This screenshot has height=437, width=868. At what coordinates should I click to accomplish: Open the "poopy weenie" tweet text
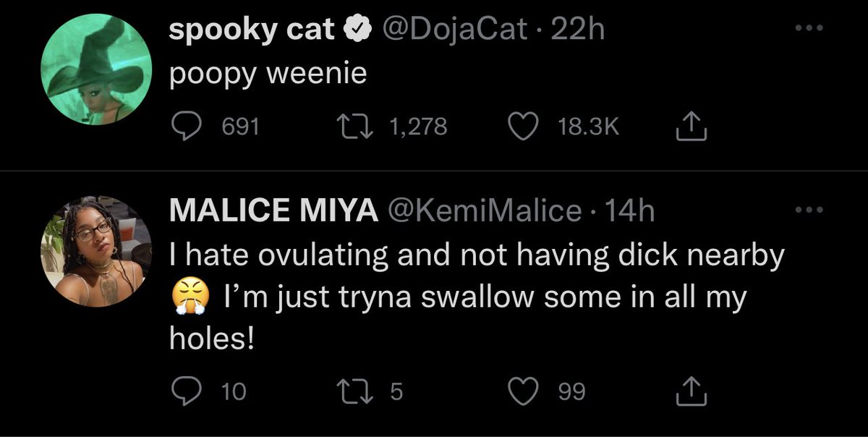(x=268, y=75)
